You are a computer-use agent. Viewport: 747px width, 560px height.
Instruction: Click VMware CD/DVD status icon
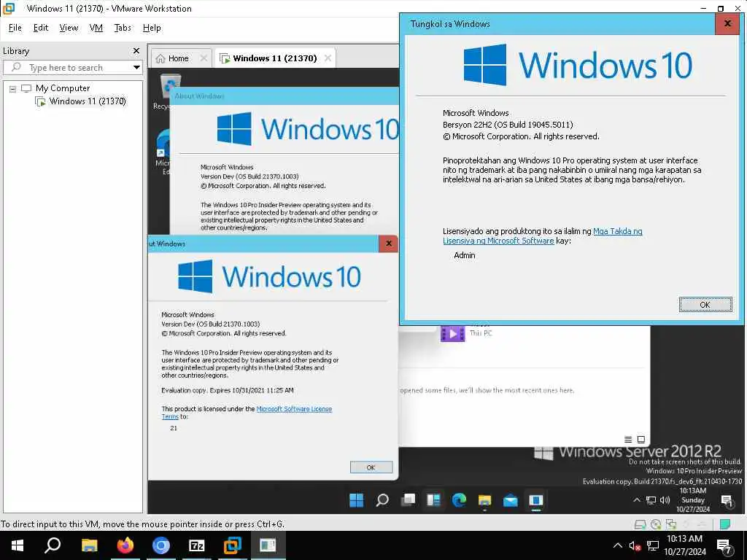click(656, 524)
